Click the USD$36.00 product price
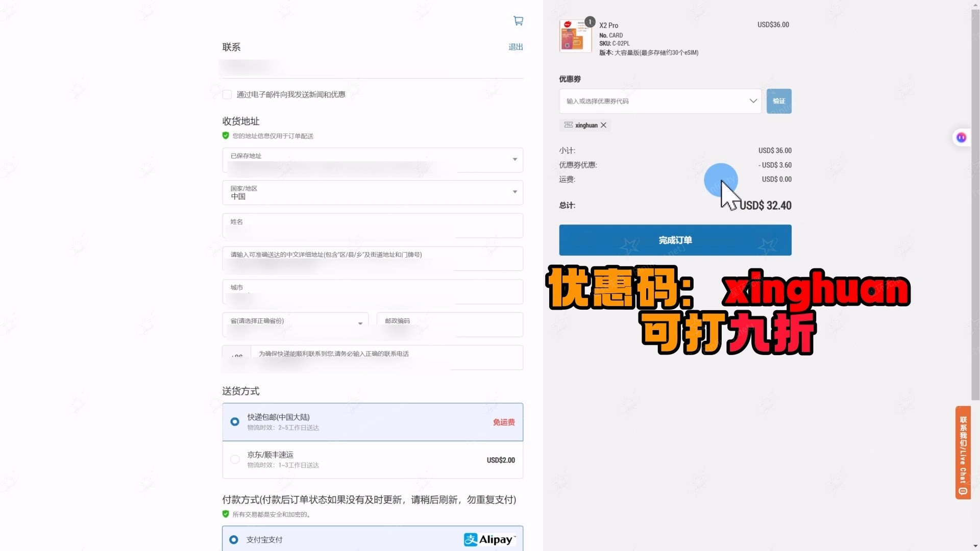The image size is (980, 551). coord(773,24)
